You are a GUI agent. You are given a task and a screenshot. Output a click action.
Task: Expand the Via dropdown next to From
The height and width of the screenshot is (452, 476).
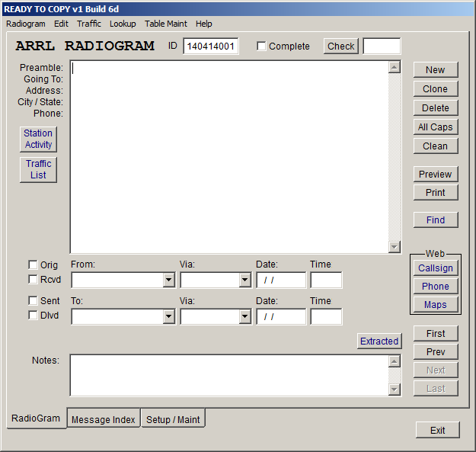pos(244,280)
